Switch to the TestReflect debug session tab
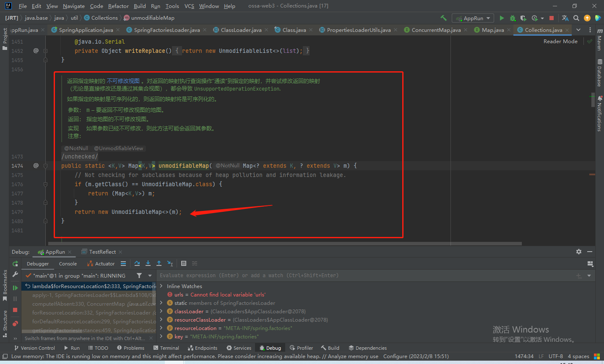 [x=102, y=252]
